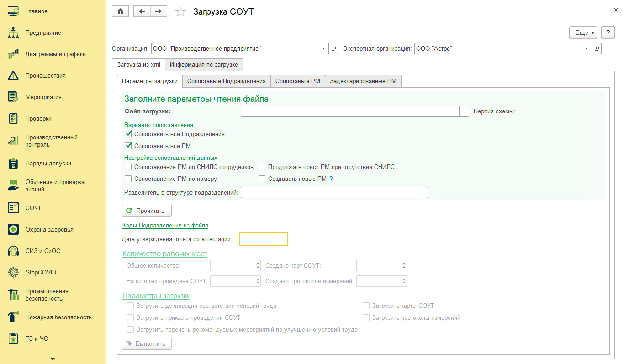
Task: Open the StopCOVID virus icon section
Action: [13, 273]
